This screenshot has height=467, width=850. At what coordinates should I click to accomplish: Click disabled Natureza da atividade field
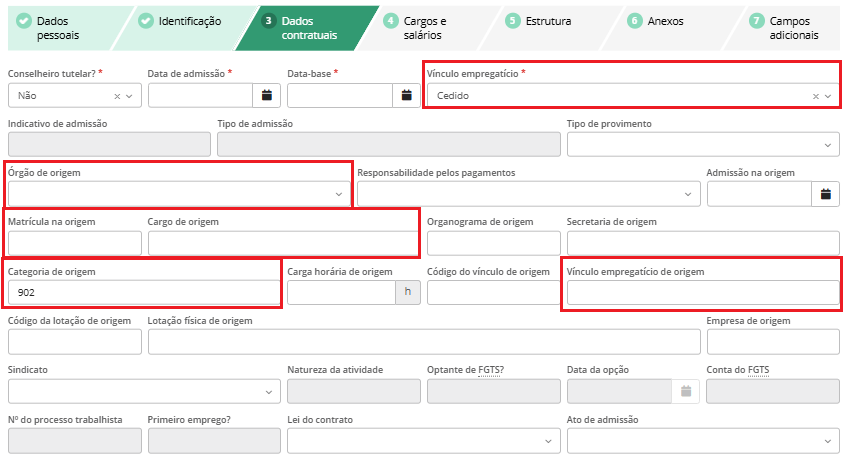click(x=354, y=391)
